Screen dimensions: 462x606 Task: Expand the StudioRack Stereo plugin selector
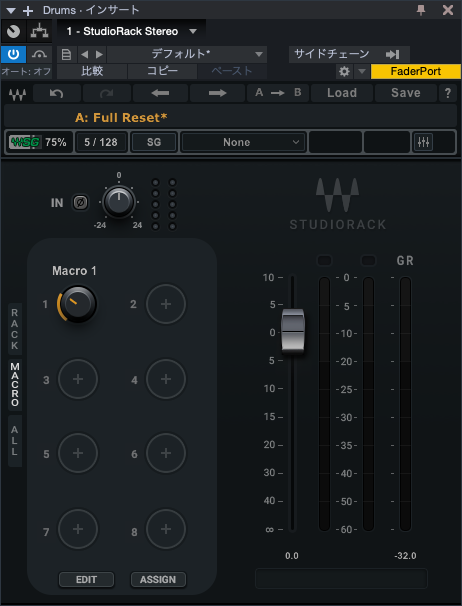(131, 31)
